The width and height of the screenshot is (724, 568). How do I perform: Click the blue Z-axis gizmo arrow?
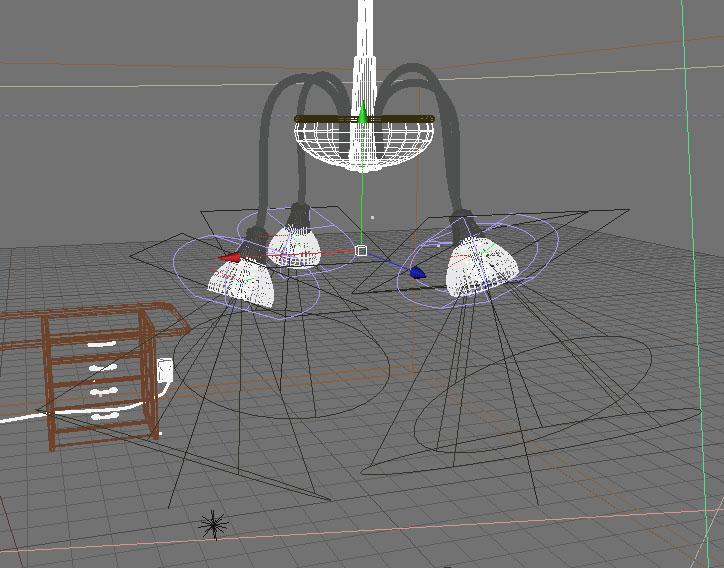tap(417, 273)
